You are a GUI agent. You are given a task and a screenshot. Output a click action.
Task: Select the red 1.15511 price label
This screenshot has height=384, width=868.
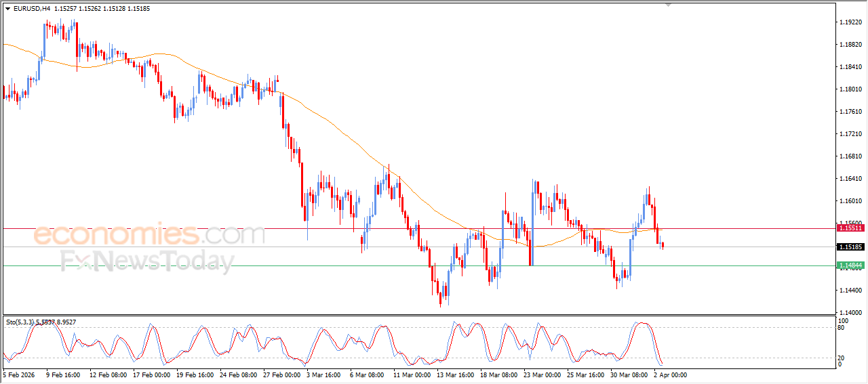[x=850, y=229]
